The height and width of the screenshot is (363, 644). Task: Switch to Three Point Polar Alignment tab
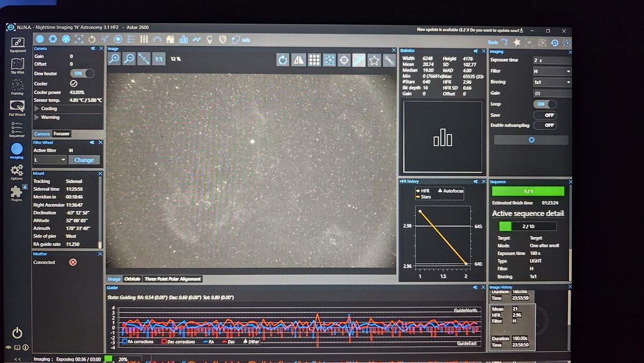(x=172, y=279)
